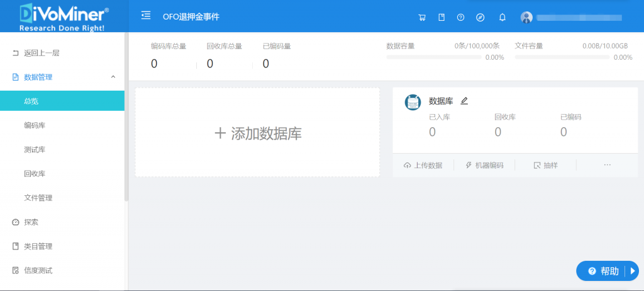Click the 回收库 count in database card

pos(498,132)
